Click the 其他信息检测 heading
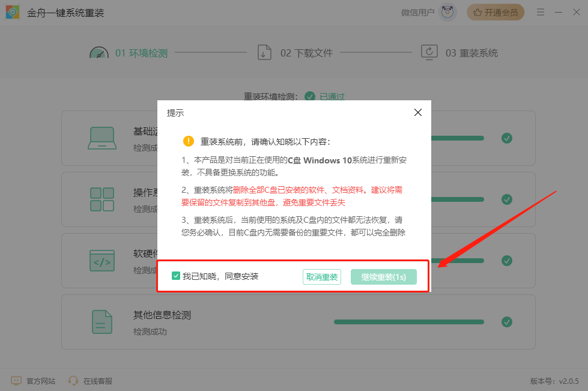Viewport: 588px width, 391px height. (x=162, y=315)
